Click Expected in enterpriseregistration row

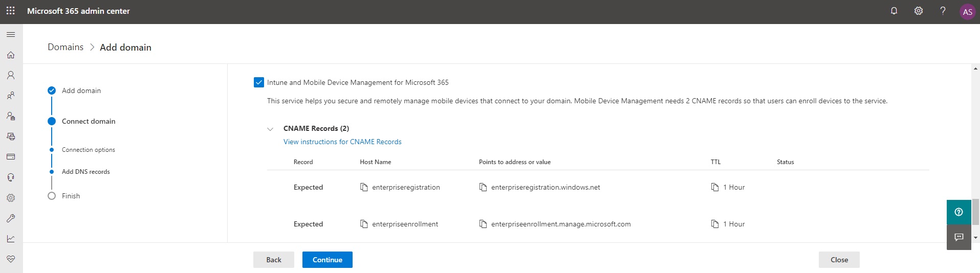click(308, 187)
